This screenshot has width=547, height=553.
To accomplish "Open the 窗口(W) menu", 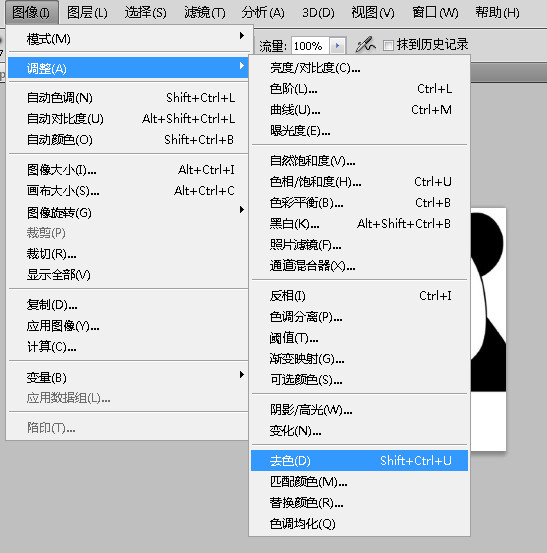I will click(x=435, y=13).
